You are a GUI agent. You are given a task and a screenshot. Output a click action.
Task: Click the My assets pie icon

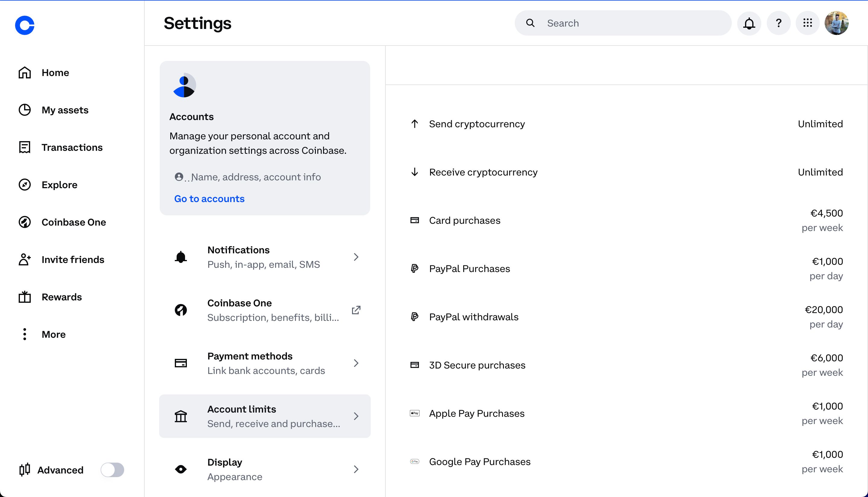(x=24, y=110)
